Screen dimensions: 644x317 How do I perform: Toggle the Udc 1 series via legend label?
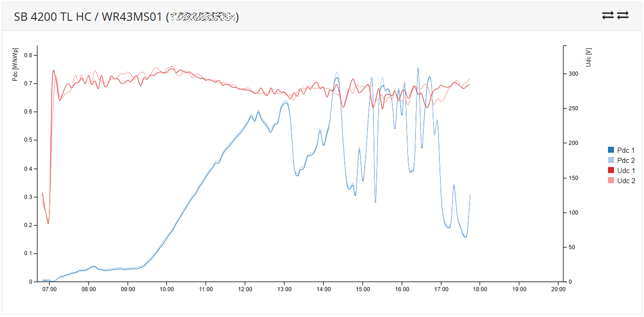pyautogui.click(x=626, y=170)
